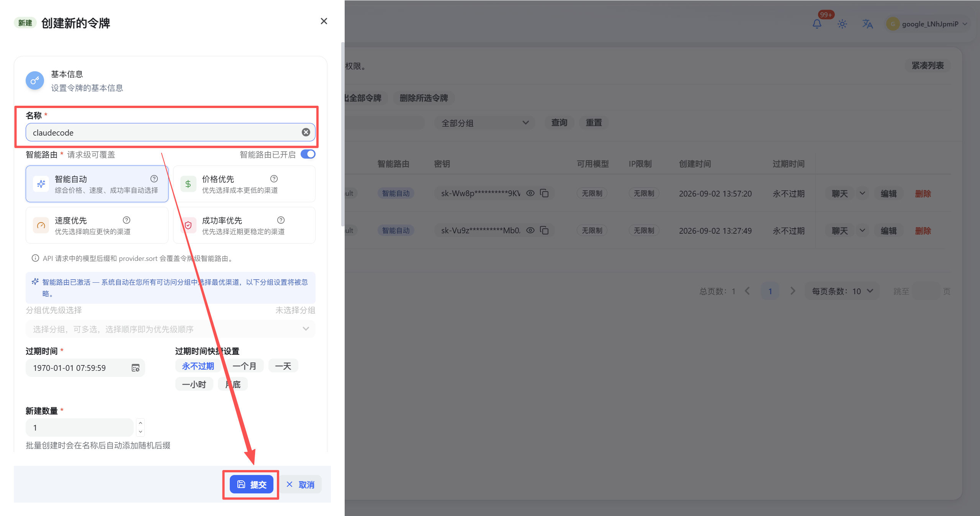980x516 pixels.
Task: Expand chat options for sk-Ww8p row
Action: click(862, 193)
